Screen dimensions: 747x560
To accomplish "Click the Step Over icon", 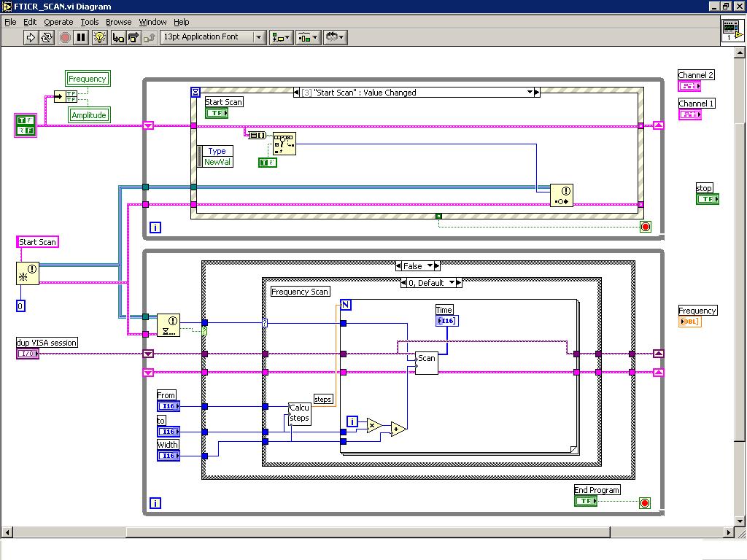I will click(133, 37).
